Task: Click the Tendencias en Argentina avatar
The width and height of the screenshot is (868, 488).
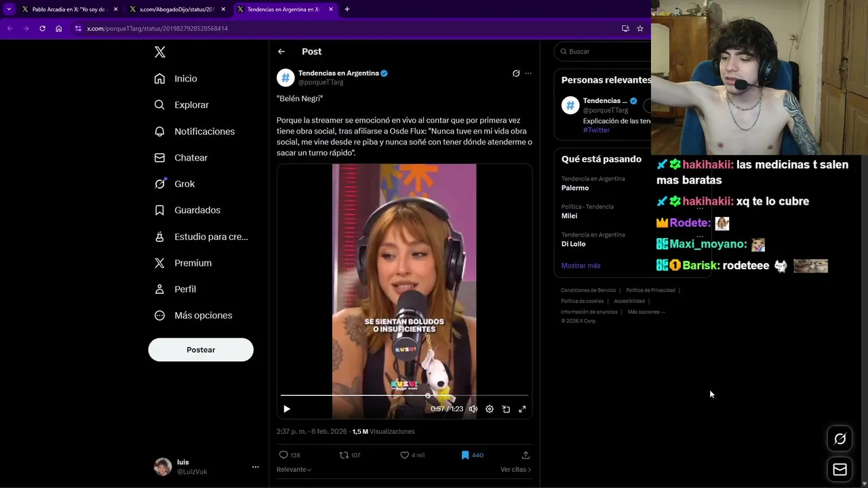Action: [x=285, y=78]
